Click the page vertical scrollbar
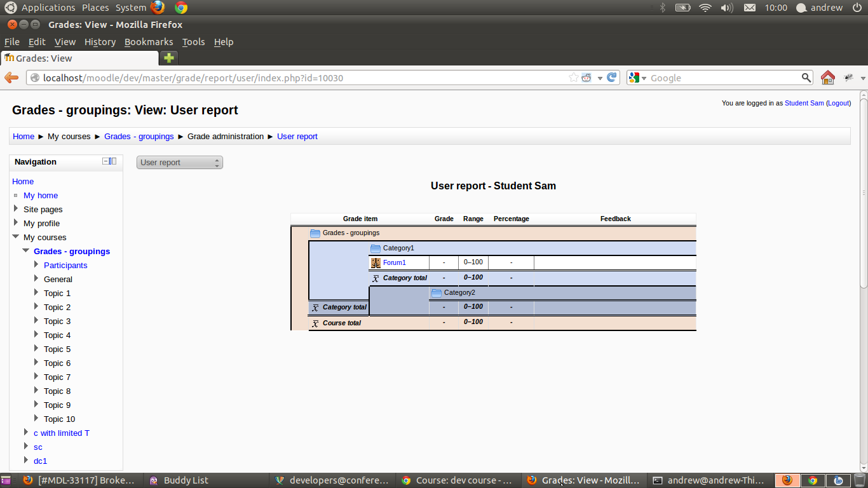Screen dimensions: 868x488 pyautogui.click(x=864, y=192)
